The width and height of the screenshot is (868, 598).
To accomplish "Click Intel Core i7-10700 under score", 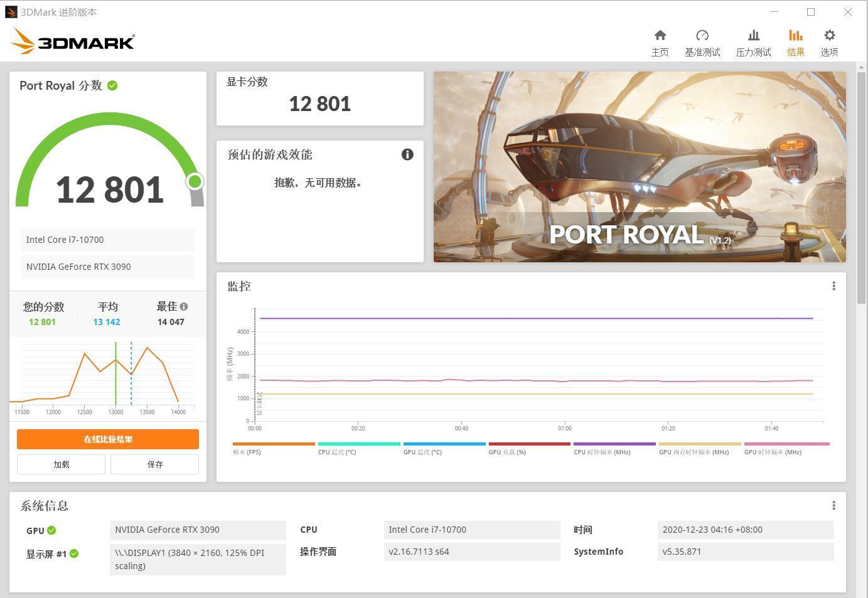I will click(108, 240).
